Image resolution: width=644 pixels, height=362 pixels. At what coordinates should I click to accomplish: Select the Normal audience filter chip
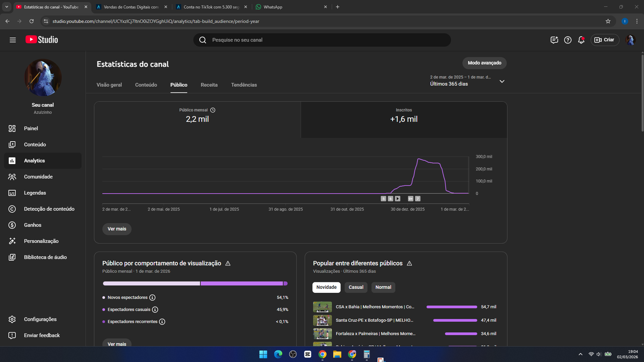click(x=383, y=287)
